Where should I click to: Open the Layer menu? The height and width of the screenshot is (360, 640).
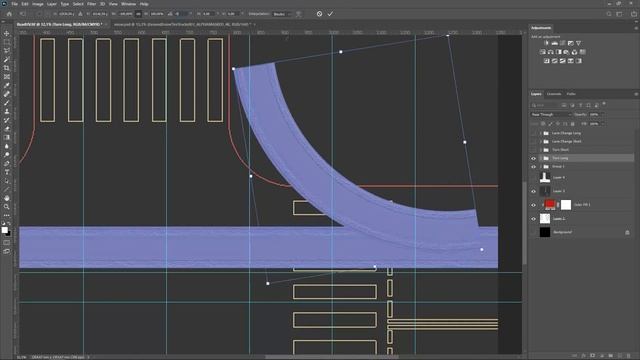tap(52, 4)
